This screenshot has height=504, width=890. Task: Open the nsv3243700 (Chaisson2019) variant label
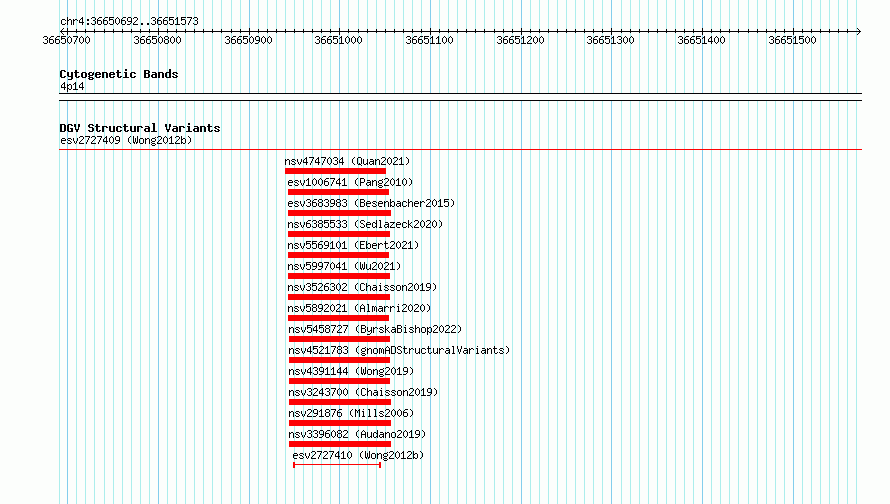click(x=363, y=392)
